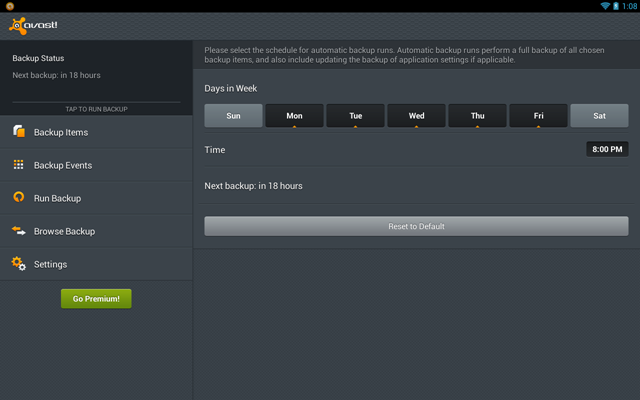Disable Wednesday backup day
The height and width of the screenshot is (400, 640).
(416, 116)
